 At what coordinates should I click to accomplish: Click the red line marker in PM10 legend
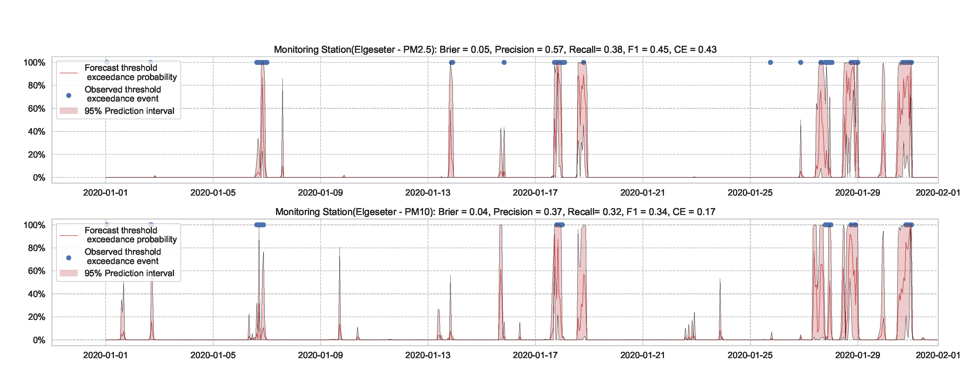[68, 235]
